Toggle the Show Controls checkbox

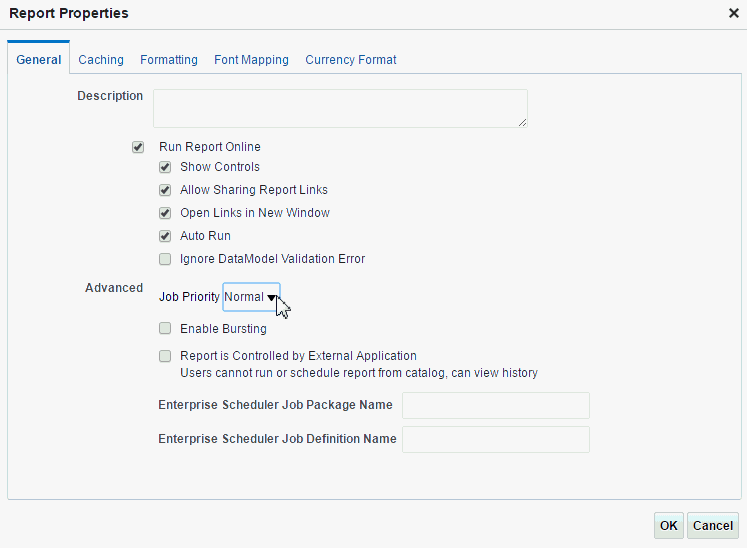coord(165,167)
